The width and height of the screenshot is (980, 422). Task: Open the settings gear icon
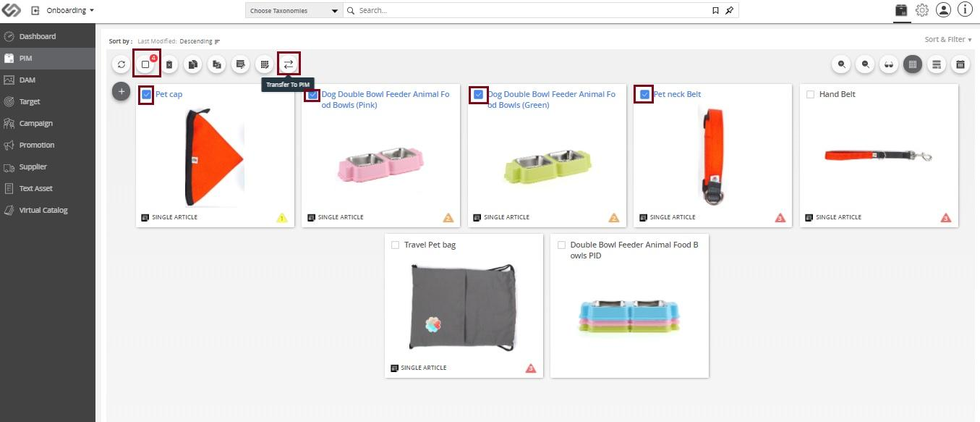click(922, 10)
